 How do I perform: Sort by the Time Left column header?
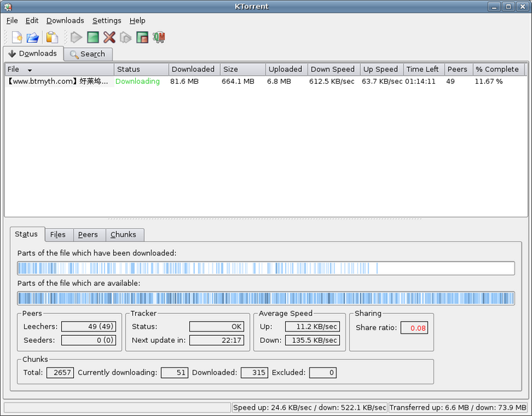(x=424, y=69)
